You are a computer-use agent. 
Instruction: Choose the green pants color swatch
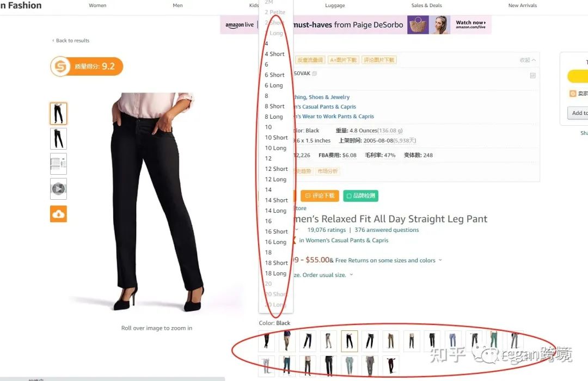494,341
